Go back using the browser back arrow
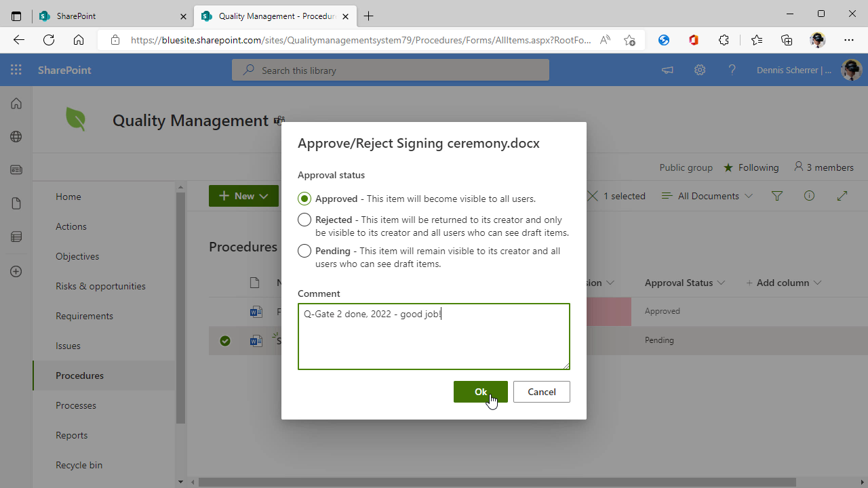The width and height of the screenshot is (868, 488). [18, 40]
